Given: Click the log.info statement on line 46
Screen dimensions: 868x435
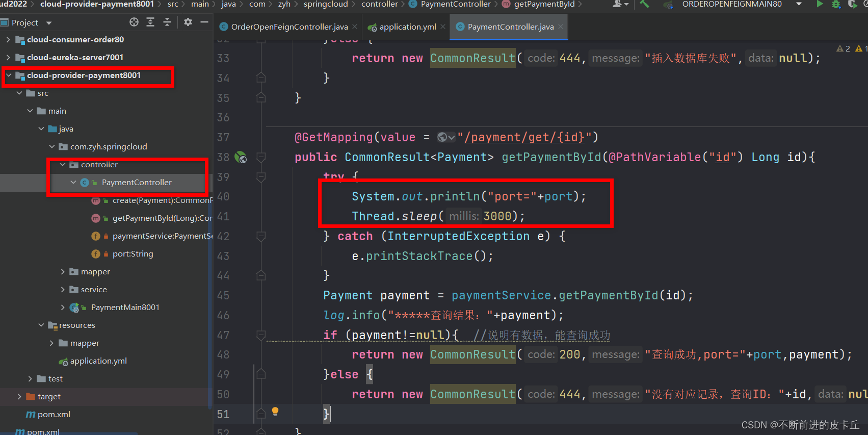Looking at the screenshot, I should 443,315.
